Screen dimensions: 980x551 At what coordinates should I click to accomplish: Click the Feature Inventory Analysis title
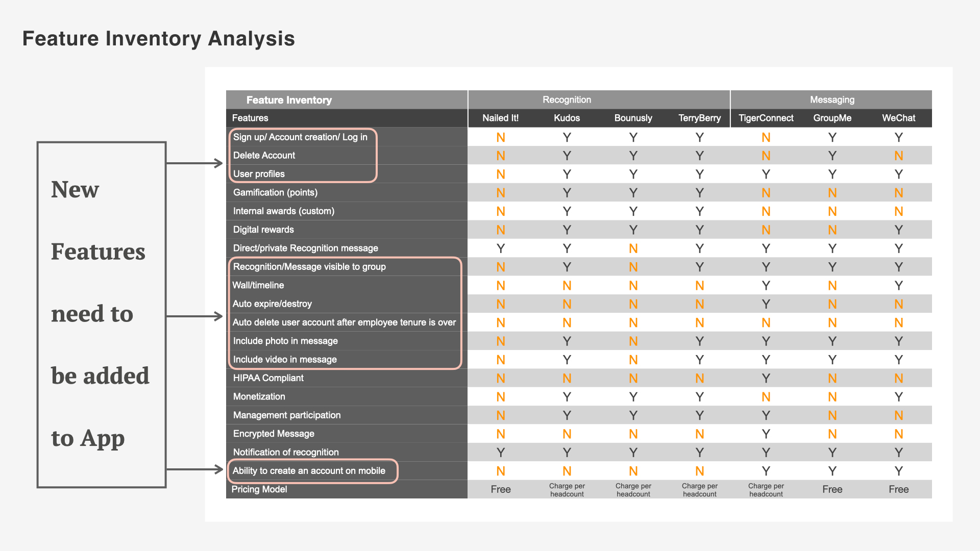158,39
